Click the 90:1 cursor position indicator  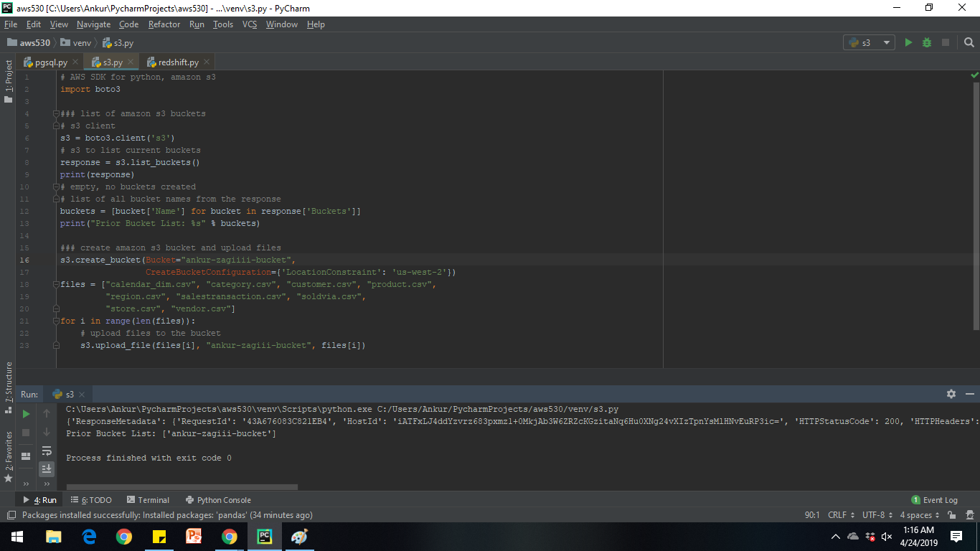[813, 515]
